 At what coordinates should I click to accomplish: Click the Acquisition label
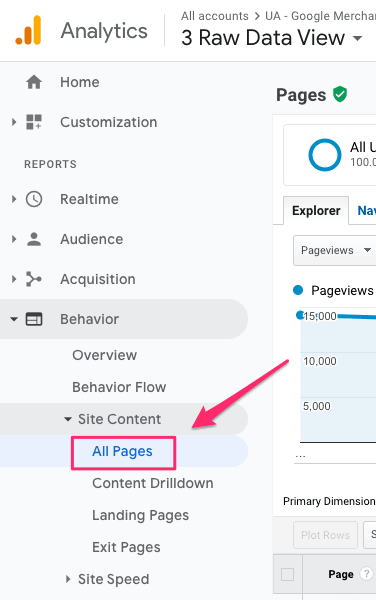point(98,279)
